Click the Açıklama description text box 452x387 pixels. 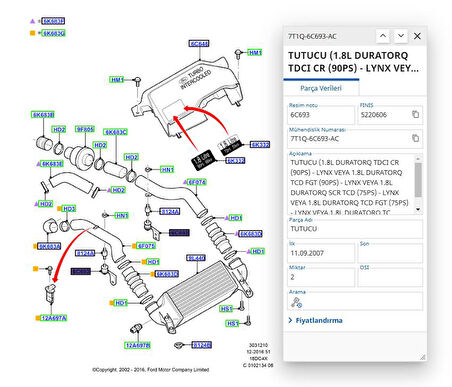coord(351,184)
